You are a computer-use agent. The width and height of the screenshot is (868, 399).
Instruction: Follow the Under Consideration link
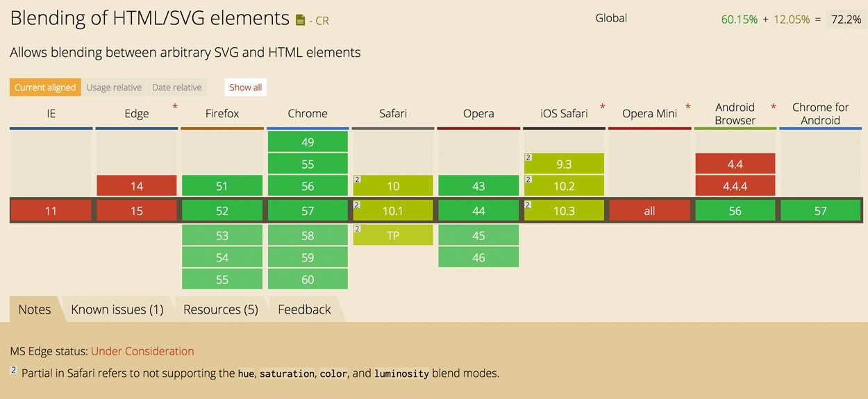(x=142, y=351)
